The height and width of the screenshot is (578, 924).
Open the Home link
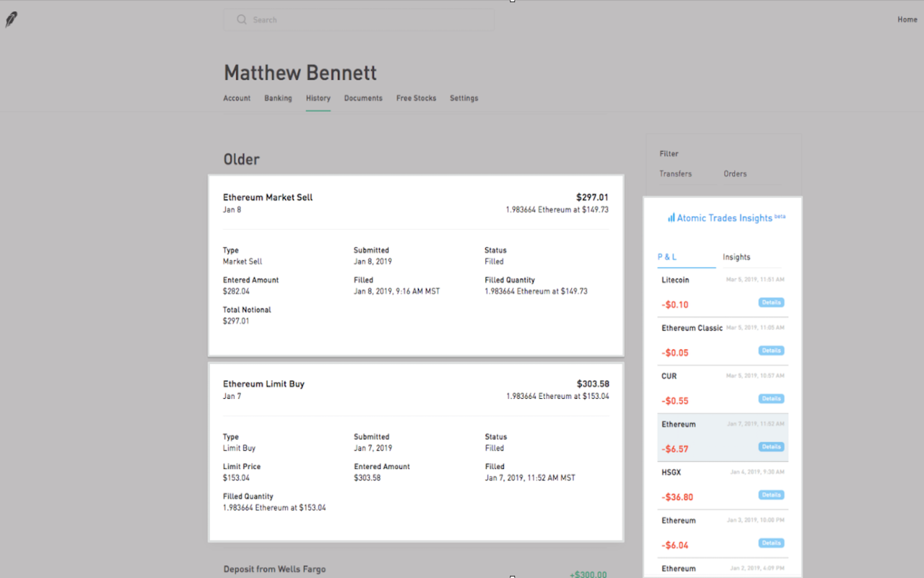click(907, 20)
